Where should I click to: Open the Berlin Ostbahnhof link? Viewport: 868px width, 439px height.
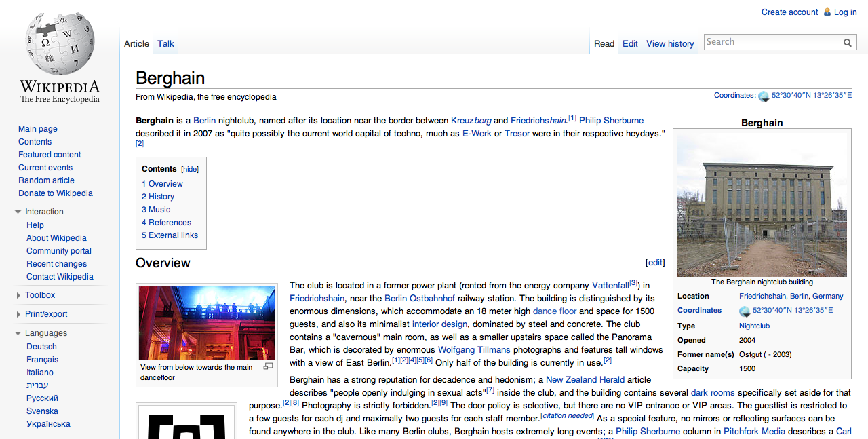420,299
